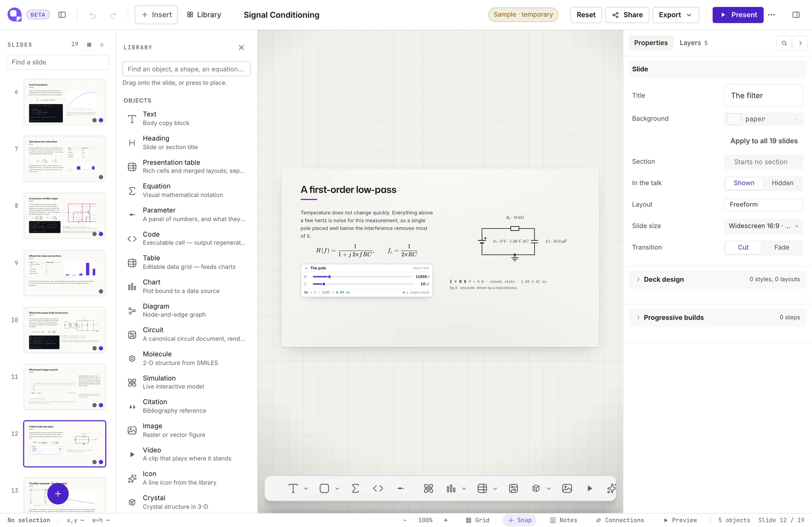This screenshot has height=527, width=812.
Task: Insert circuit from bottom toolbar
Action: click(513, 488)
